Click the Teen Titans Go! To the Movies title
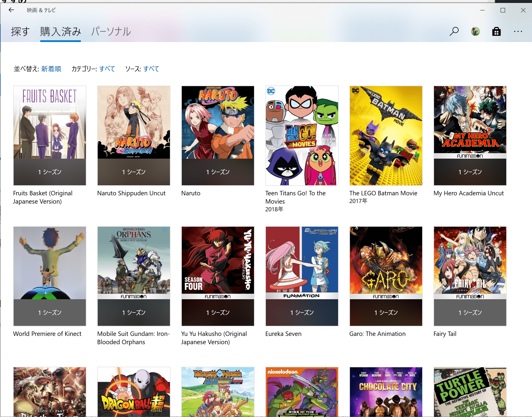This screenshot has width=532, height=417. [295, 197]
